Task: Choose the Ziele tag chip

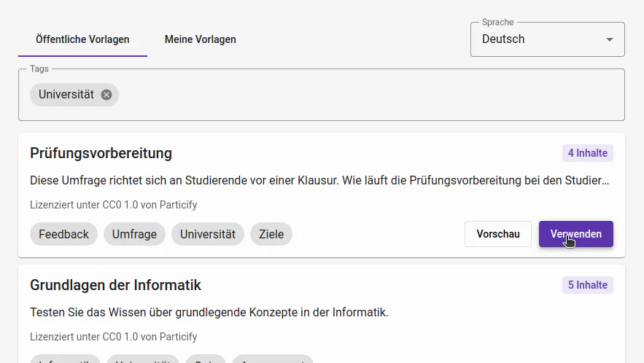Action: pos(271,234)
